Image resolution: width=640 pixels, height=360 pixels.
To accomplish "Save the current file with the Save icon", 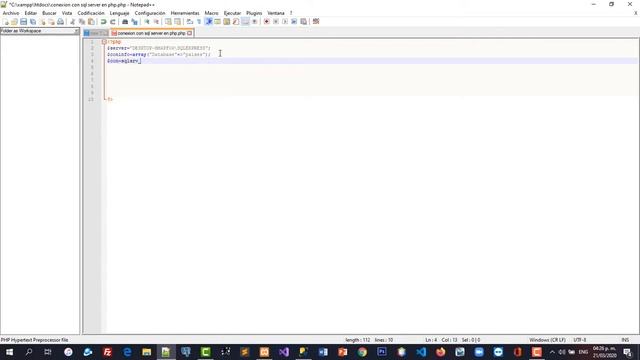I will [23, 22].
